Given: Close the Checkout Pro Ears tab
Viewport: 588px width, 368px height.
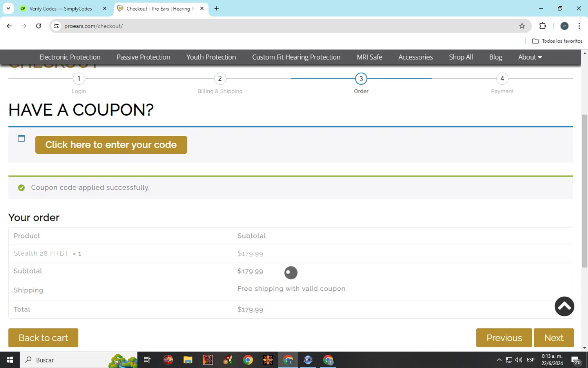Looking at the screenshot, I should pyautogui.click(x=202, y=8).
